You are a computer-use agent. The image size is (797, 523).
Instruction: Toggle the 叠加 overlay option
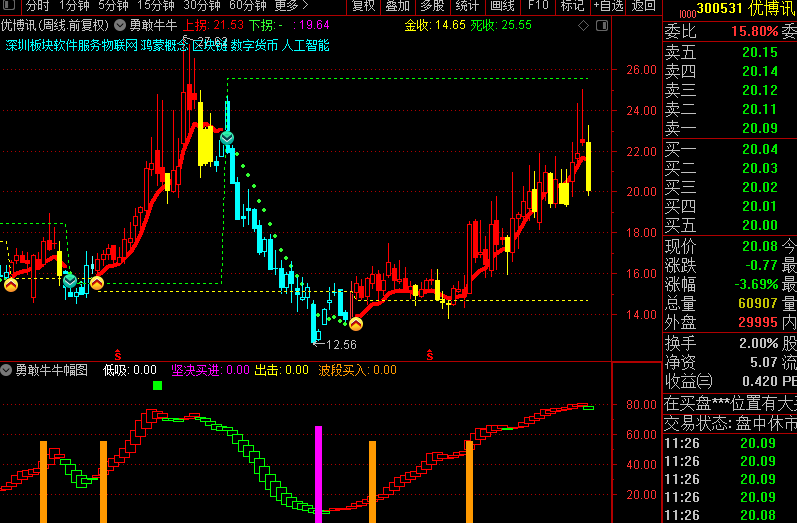tap(397, 6)
